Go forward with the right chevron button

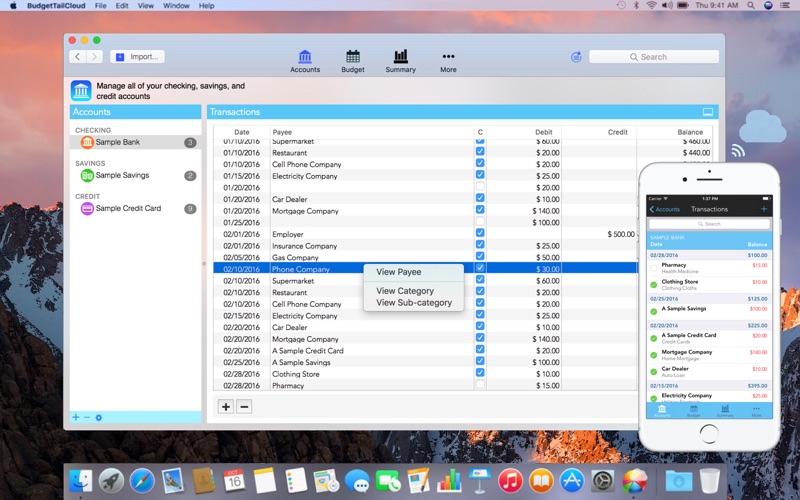tap(94, 57)
